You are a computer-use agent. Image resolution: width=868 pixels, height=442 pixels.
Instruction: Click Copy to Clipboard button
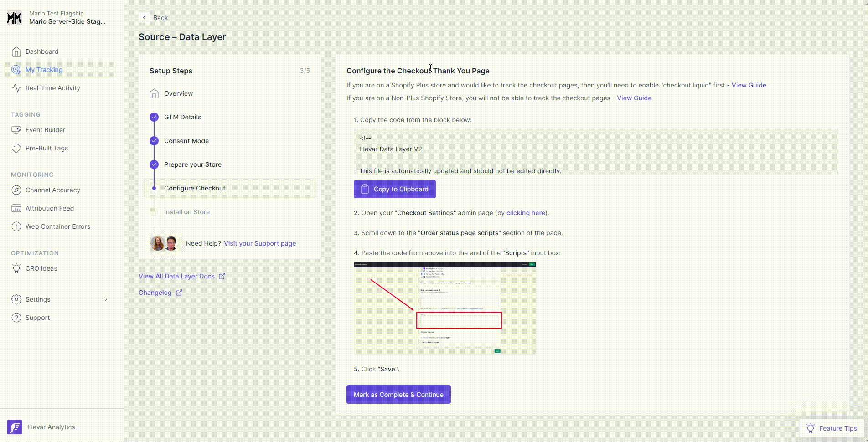coord(395,189)
